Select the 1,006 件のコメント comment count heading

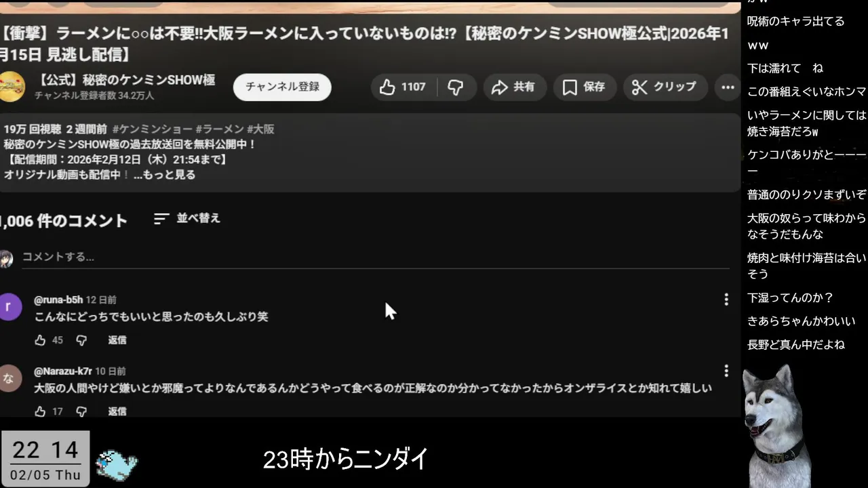[64, 220]
